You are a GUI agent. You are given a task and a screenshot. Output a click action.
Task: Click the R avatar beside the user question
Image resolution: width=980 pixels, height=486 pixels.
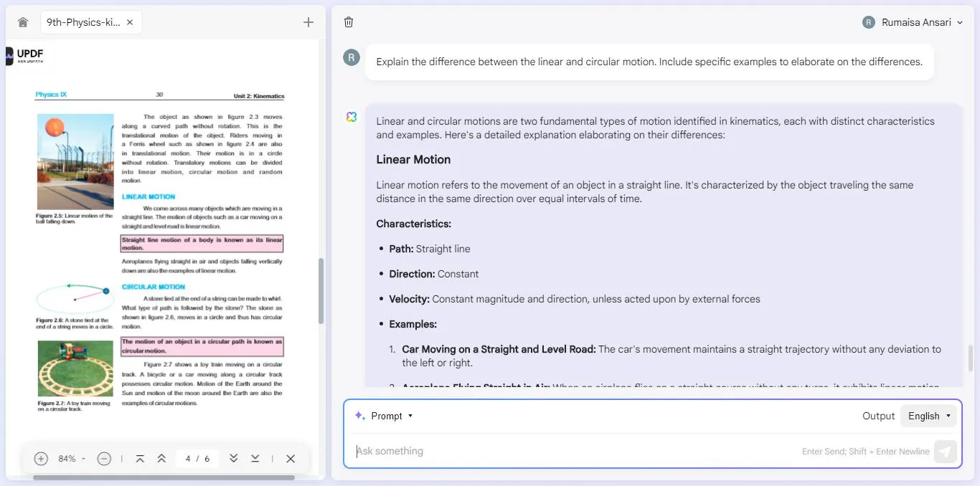[351, 58]
